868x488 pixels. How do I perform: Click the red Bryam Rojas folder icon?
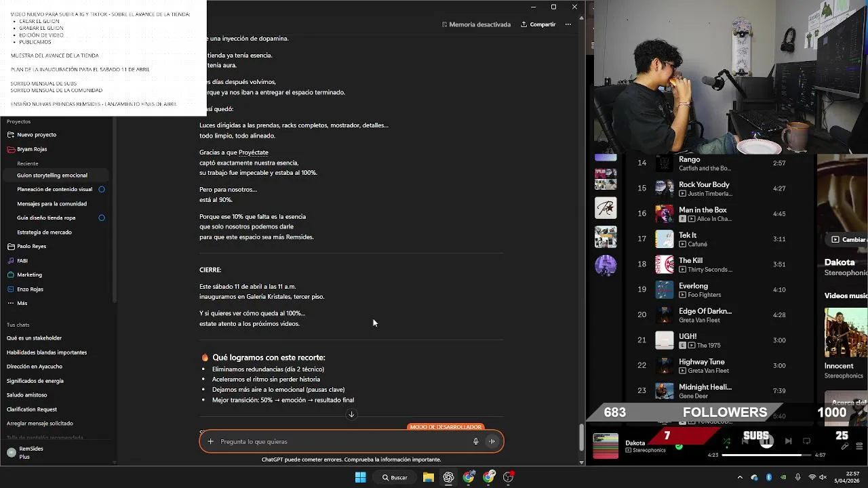tap(11, 149)
